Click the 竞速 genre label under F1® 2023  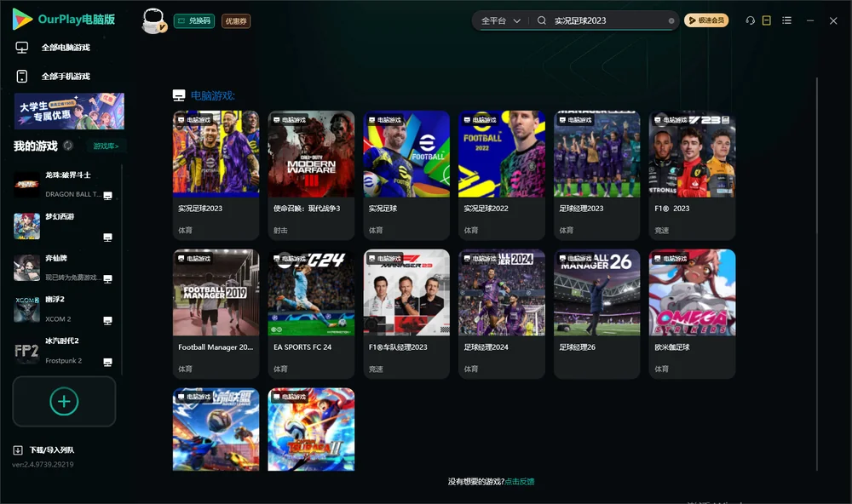pyautogui.click(x=661, y=230)
